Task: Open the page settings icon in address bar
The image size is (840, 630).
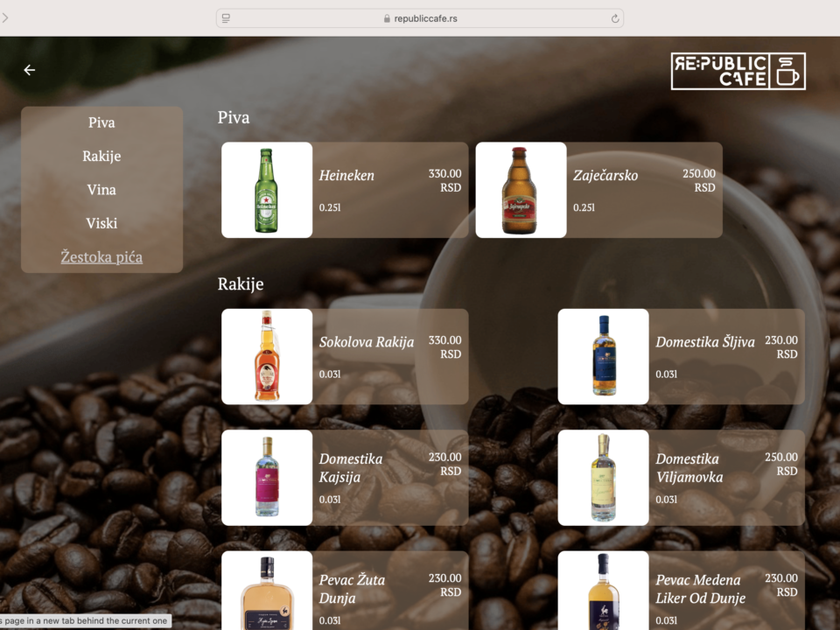Action: (227, 18)
